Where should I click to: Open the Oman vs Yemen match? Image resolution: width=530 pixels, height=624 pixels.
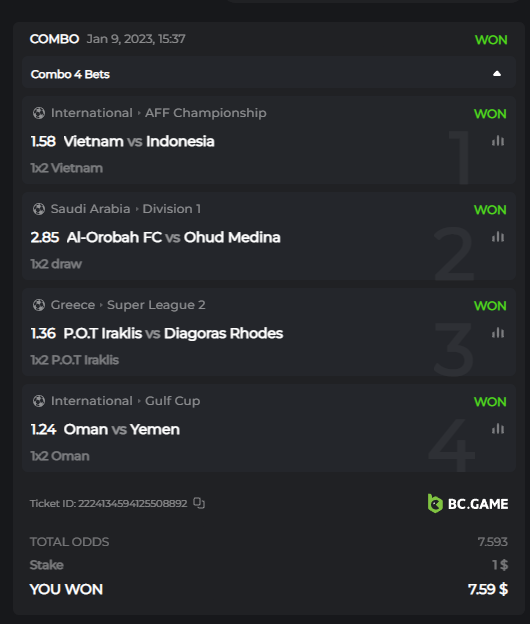(122, 429)
